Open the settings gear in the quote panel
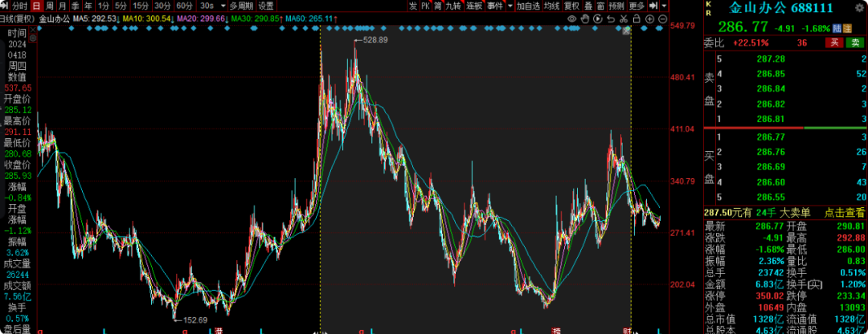Viewport: 868px width, 334px height. (860, 10)
